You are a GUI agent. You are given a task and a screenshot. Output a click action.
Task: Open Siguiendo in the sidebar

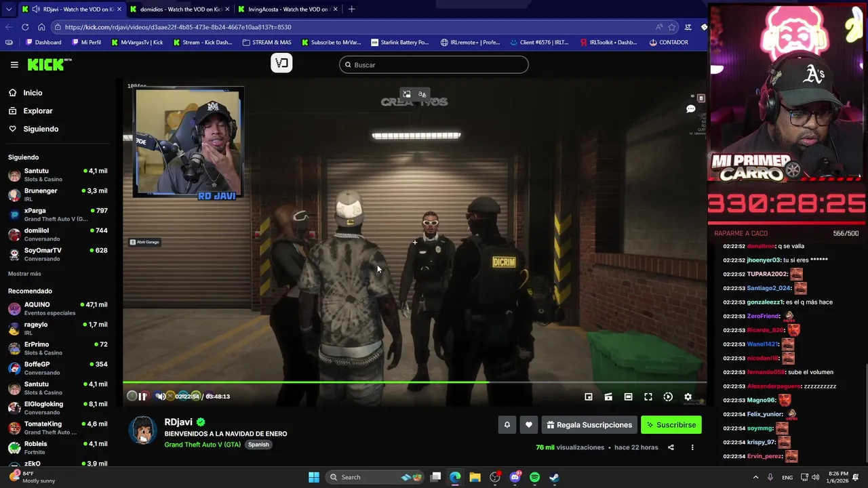click(41, 129)
